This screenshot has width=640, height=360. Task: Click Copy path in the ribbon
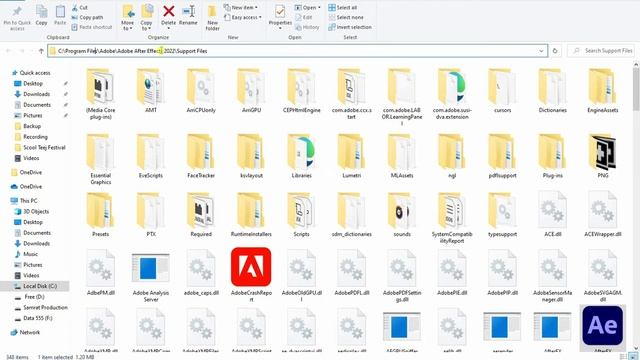click(87, 17)
